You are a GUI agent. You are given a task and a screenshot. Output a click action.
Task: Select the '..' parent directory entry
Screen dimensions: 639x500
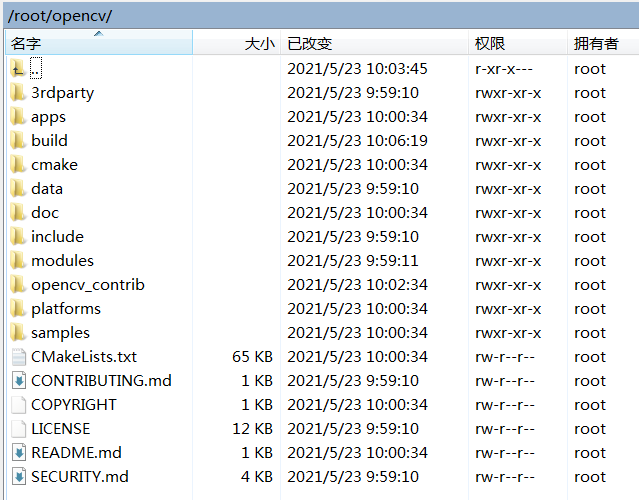click(36, 68)
